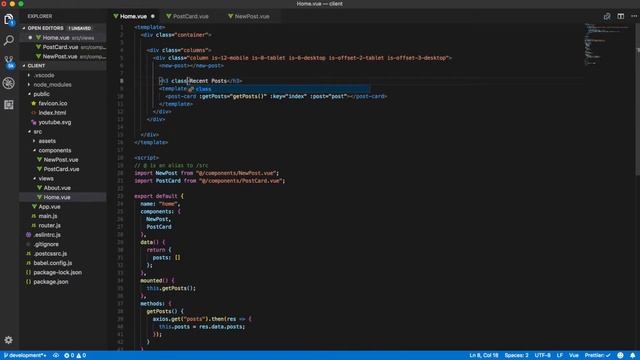Image resolution: width=640 pixels, height=360 pixels.
Task: Open router.js file
Action: [63, 225]
